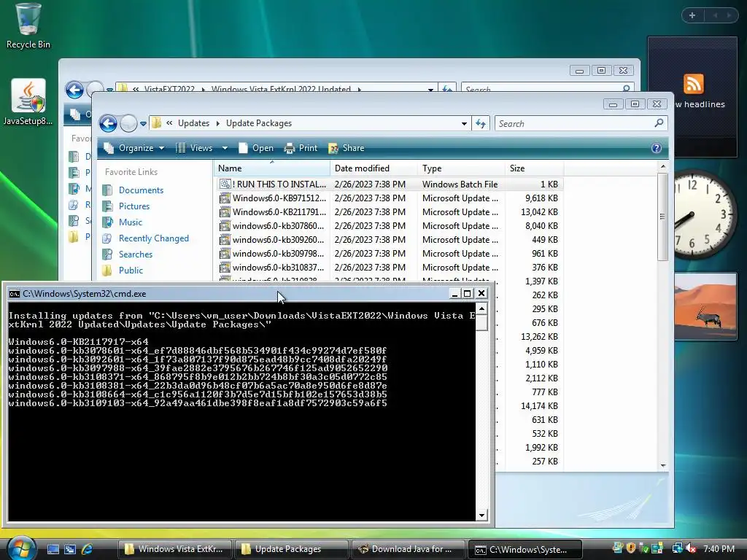Sort files by the Name column header
Screen dimensions: 747x560
[271, 168]
